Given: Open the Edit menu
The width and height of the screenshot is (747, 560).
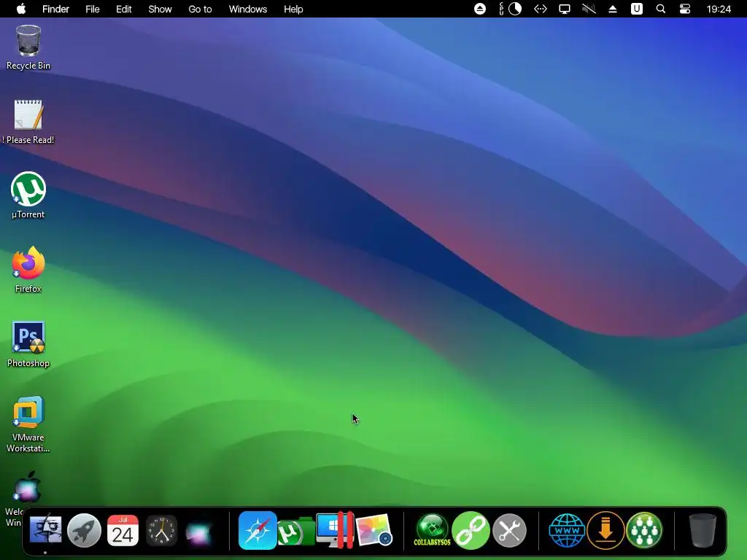Looking at the screenshot, I should (124, 9).
